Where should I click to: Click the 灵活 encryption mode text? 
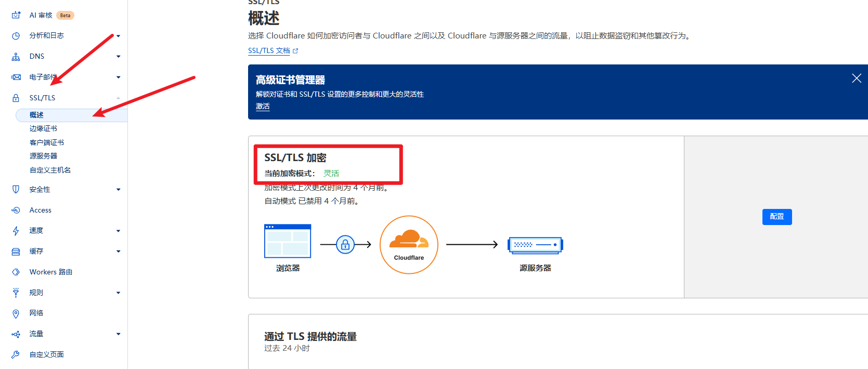click(x=331, y=174)
